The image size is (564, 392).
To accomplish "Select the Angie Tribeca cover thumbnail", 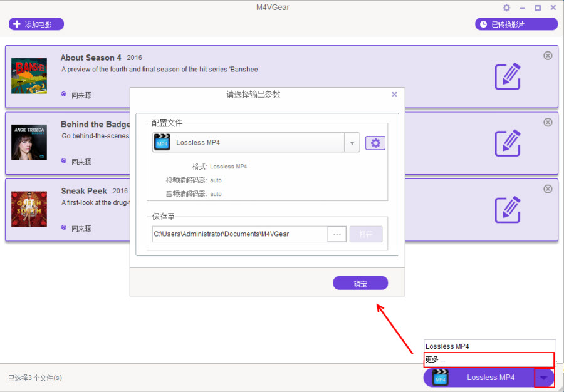I will tap(29, 142).
